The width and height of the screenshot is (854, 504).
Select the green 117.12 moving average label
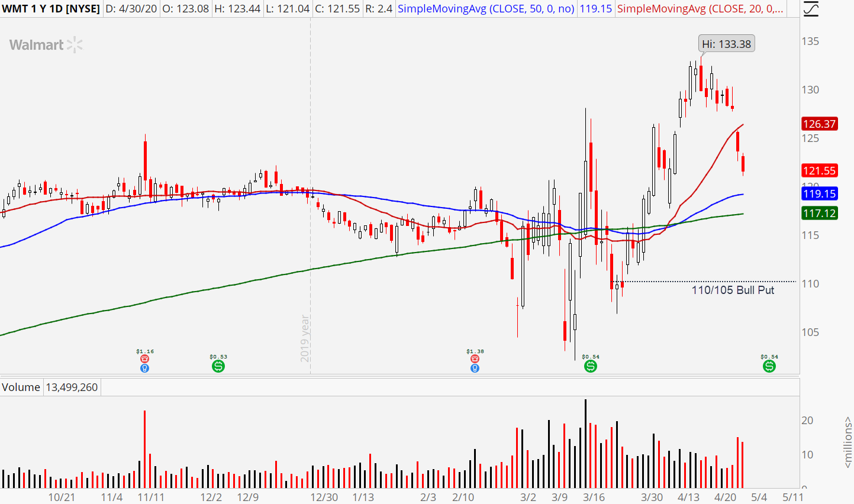820,213
